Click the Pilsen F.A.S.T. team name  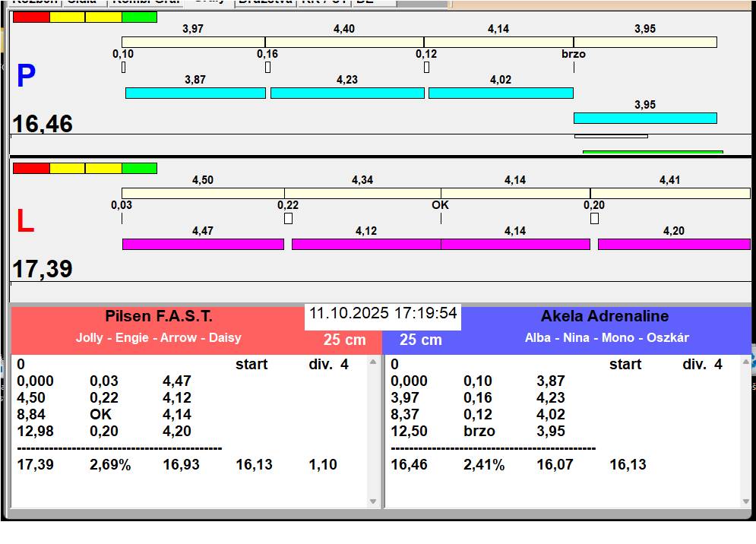(159, 316)
